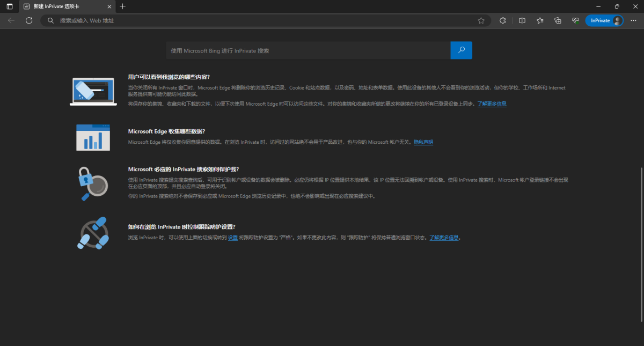
Task: Click the refresh page icon
Action: pos(29,20)
